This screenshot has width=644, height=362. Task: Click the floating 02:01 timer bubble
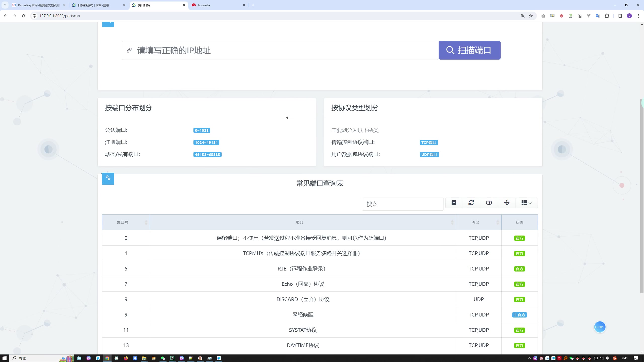[x=599, y=327]
